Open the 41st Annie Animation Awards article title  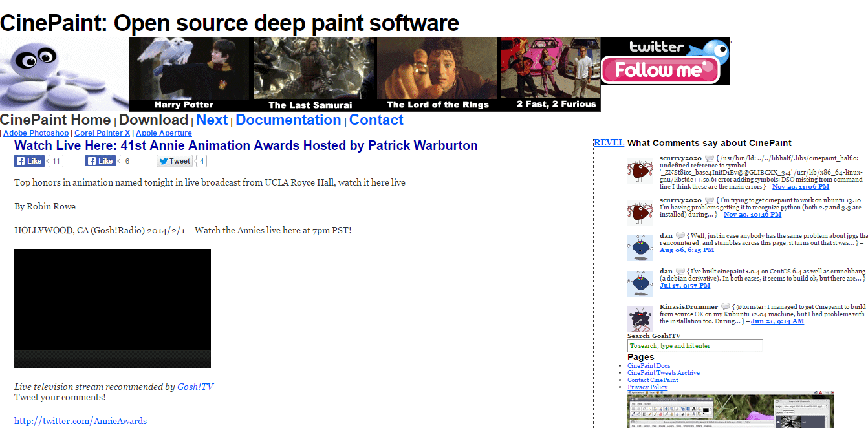point(246,145)
